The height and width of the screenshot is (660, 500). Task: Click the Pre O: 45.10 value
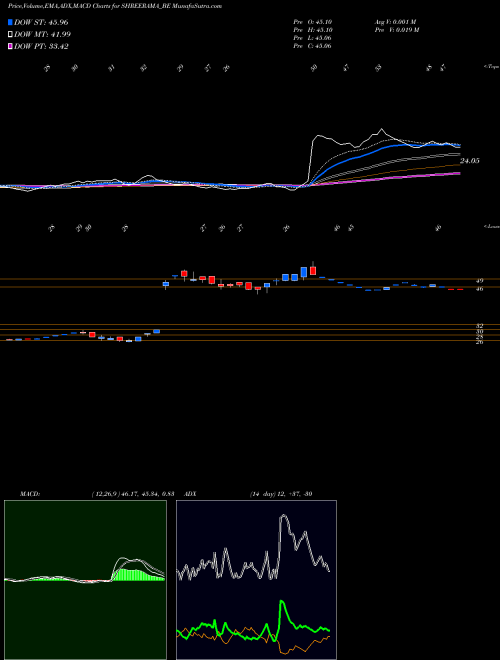click(x=312, y=22)
